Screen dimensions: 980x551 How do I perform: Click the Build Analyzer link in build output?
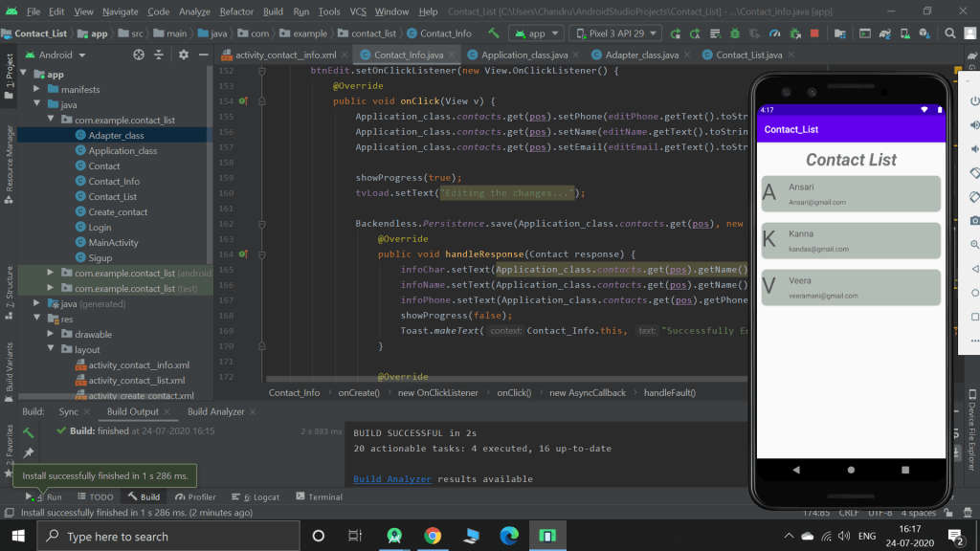[x=392, y=479]
